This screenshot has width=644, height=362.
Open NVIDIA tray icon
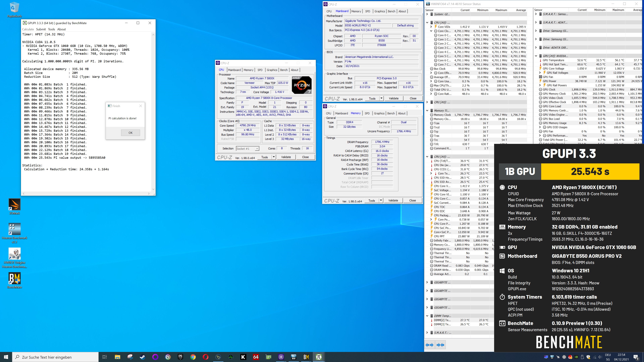pos(576,357)
